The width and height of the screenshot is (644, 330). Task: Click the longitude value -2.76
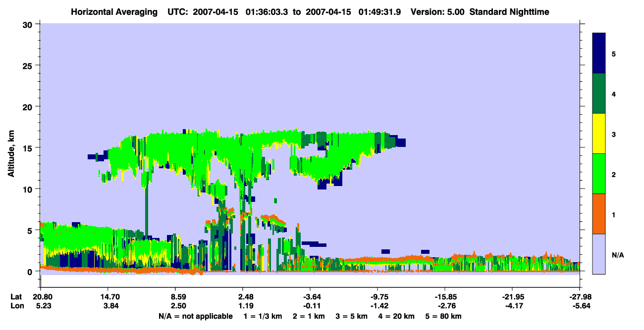pyautogui.click(x=445, y=306)
